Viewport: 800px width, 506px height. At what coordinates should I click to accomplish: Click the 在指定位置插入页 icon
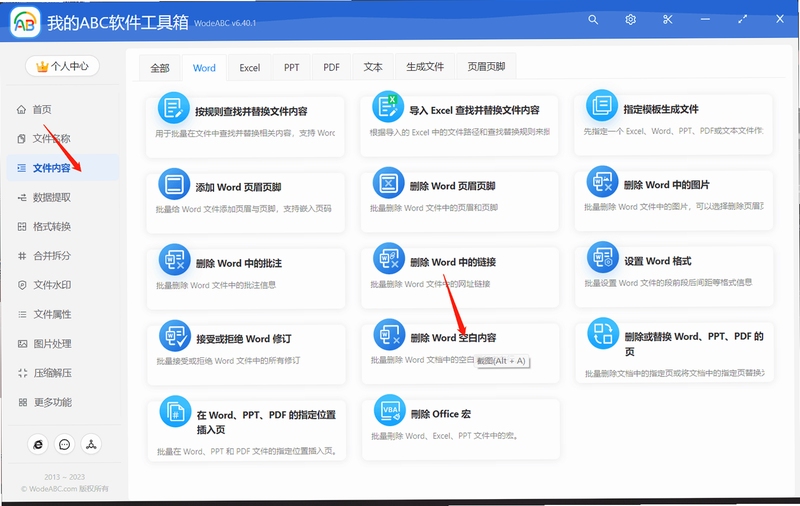click(x=176, y=411)
